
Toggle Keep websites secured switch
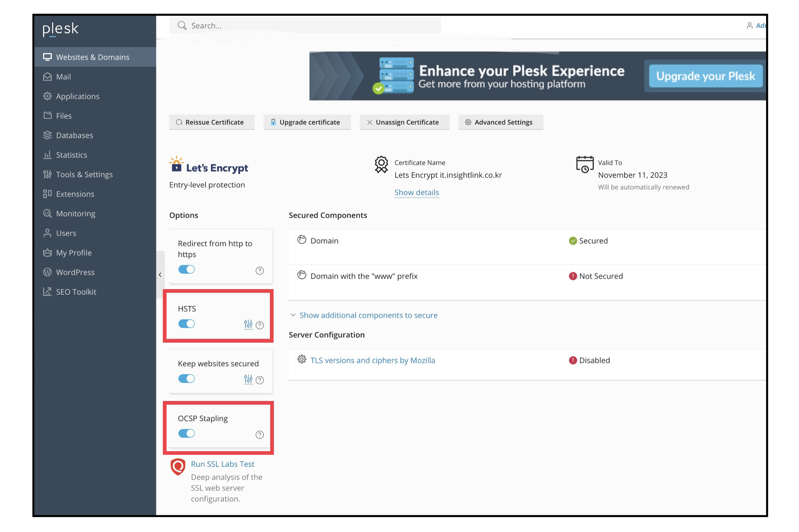(186, 379)
